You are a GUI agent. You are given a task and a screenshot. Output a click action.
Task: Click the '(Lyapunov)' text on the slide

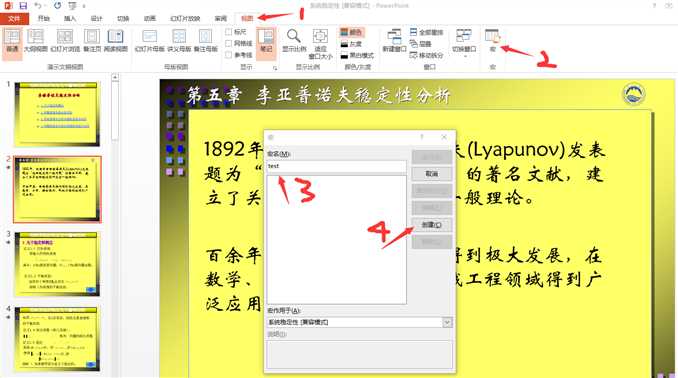pyautogui.click(x=516, y=150)
